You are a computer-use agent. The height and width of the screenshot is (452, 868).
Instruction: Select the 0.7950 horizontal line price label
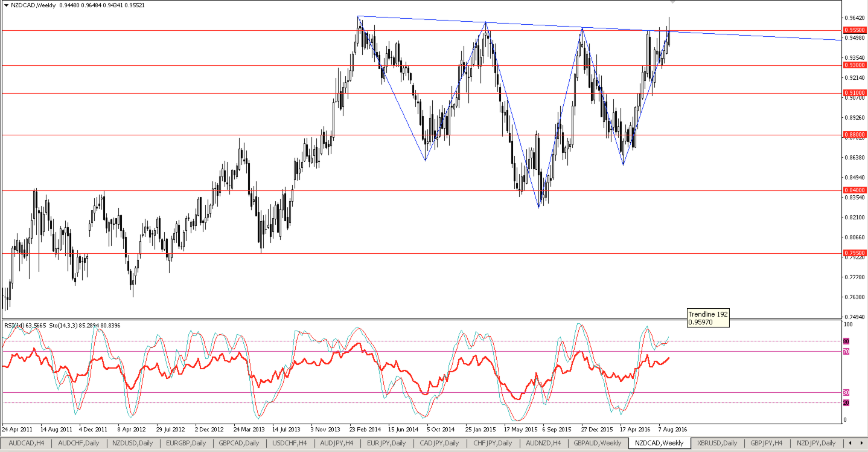(855, 253)
